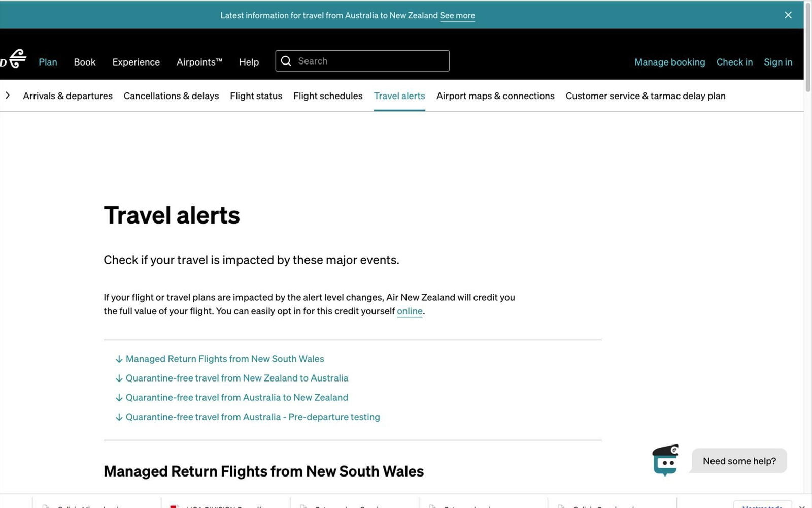The width and height of the screenshot is (812, 508).
Task: Expand the left chevron in the flight navigation bar
Action: [x=8, y=95]
